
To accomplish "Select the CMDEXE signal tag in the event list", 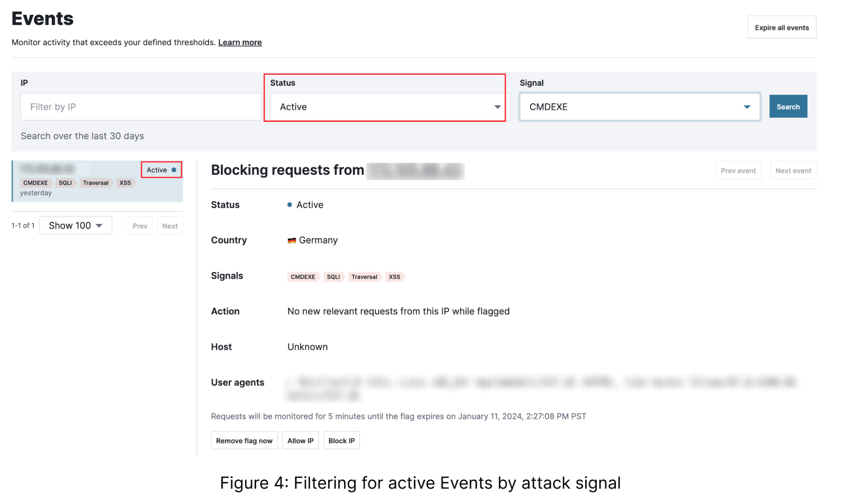I will (35, 182).
